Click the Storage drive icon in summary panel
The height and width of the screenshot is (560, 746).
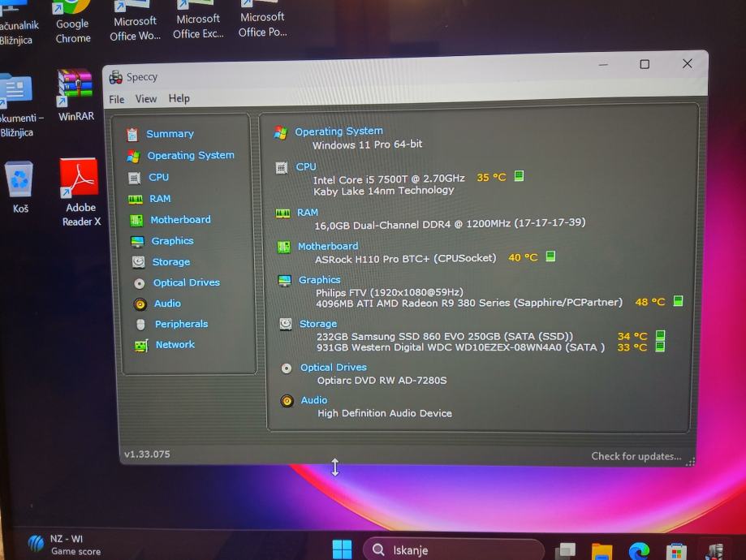coord(286,325)
